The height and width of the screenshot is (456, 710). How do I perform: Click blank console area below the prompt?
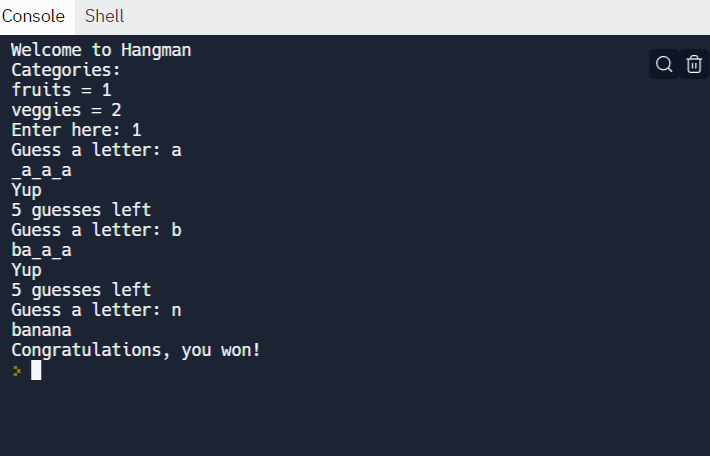point(353,419)
